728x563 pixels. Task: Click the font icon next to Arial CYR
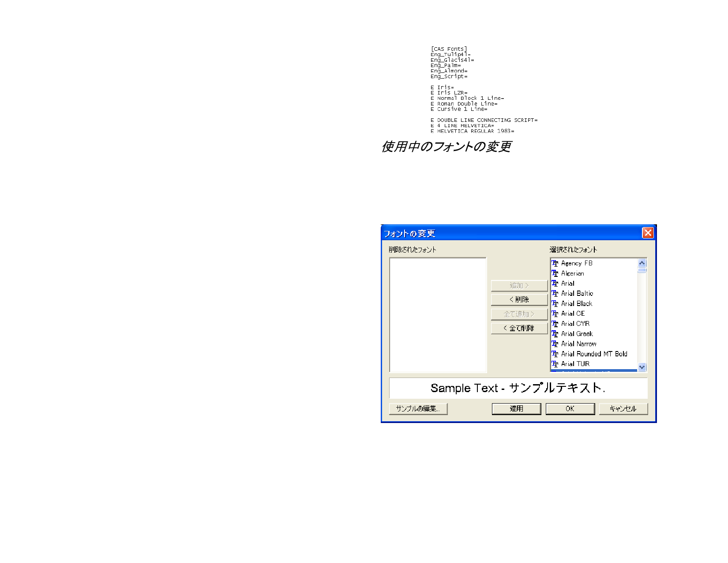[x=555, y=324]
